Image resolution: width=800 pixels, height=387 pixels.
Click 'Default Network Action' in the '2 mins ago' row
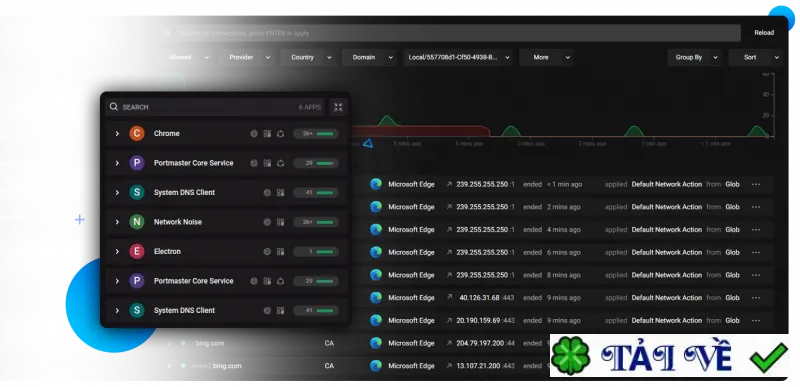click(667, 207)
